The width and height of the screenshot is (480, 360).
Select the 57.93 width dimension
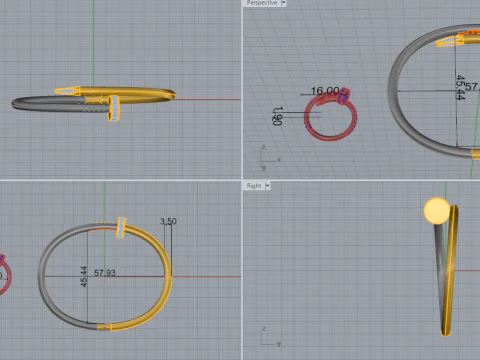pyautogui.click(x=105, y=273)
